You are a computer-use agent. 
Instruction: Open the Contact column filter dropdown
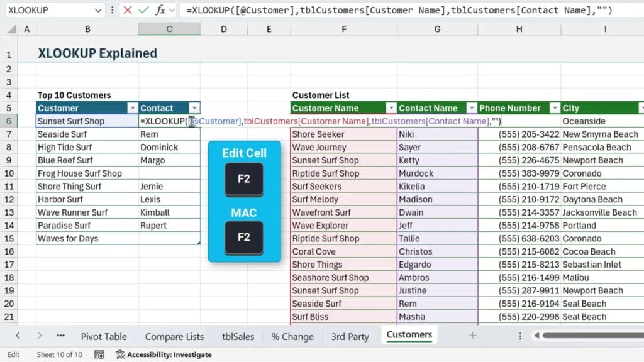[194, 108]
